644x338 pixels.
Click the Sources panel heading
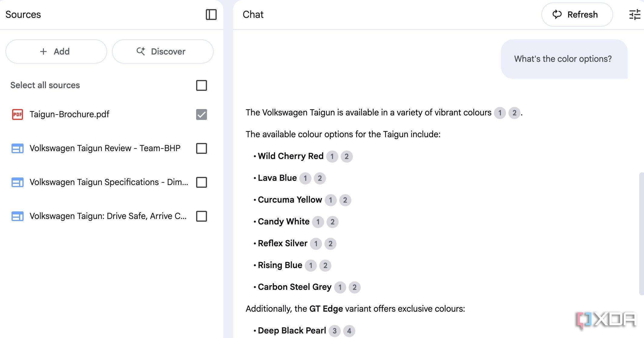[23, 15]
